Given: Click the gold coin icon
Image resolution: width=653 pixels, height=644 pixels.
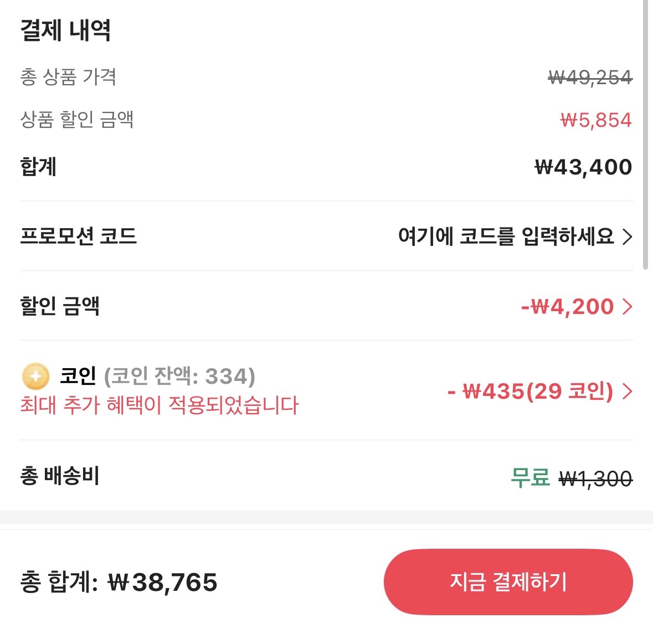Looking at the screenshot, I should click(35, 377).
